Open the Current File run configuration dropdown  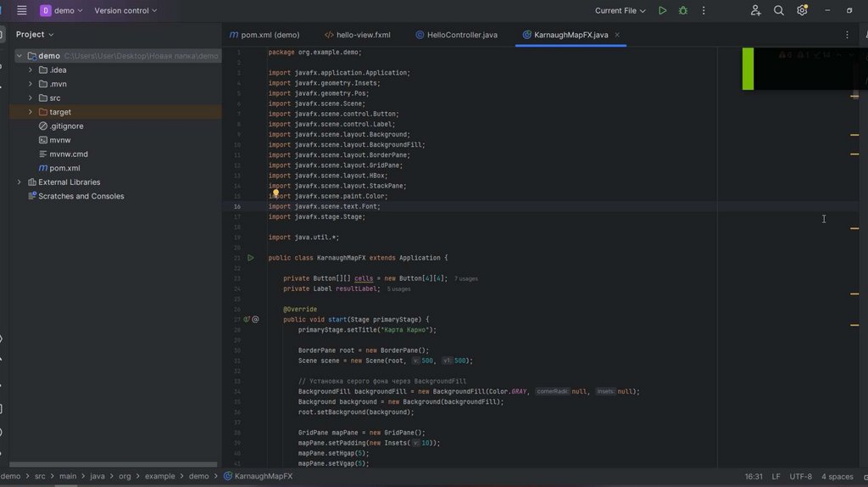point(620,11)
